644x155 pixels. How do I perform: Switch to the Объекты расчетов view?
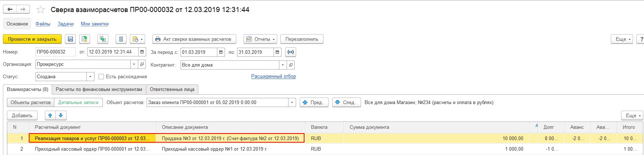pyautogui.click(x=31, y=103)
